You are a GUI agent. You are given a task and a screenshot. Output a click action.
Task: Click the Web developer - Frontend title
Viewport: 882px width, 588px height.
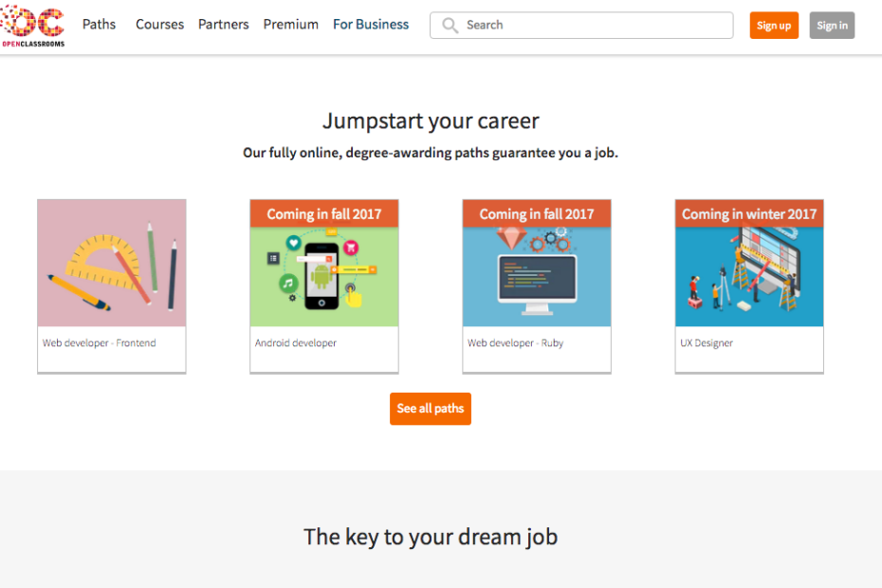(x=99, y=342)
